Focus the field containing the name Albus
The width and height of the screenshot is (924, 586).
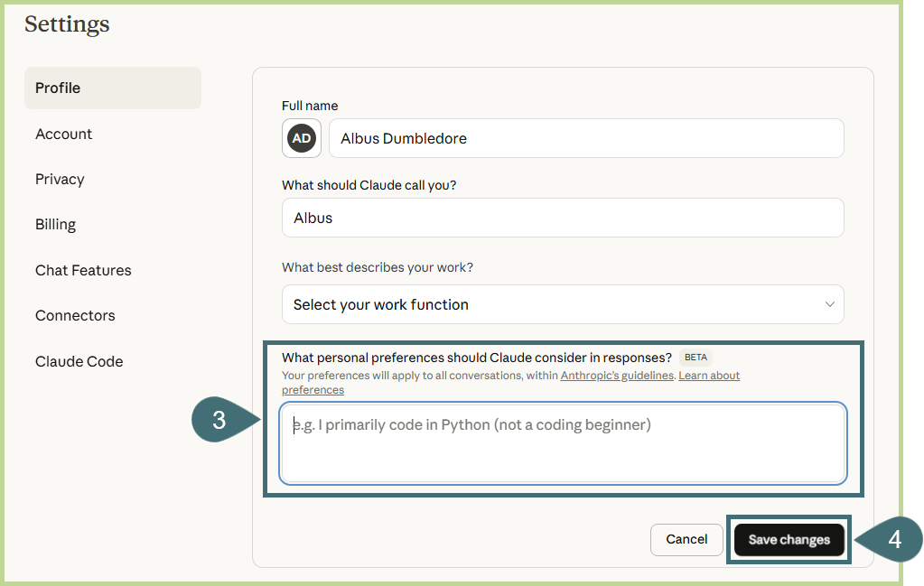[x=562, y=218]
